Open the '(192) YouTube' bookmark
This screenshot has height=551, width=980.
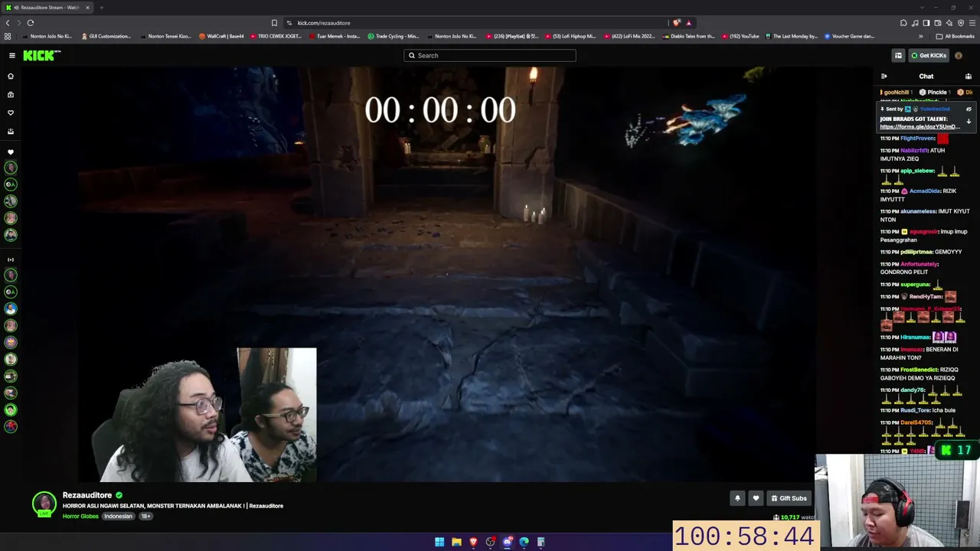coord(740,36)
